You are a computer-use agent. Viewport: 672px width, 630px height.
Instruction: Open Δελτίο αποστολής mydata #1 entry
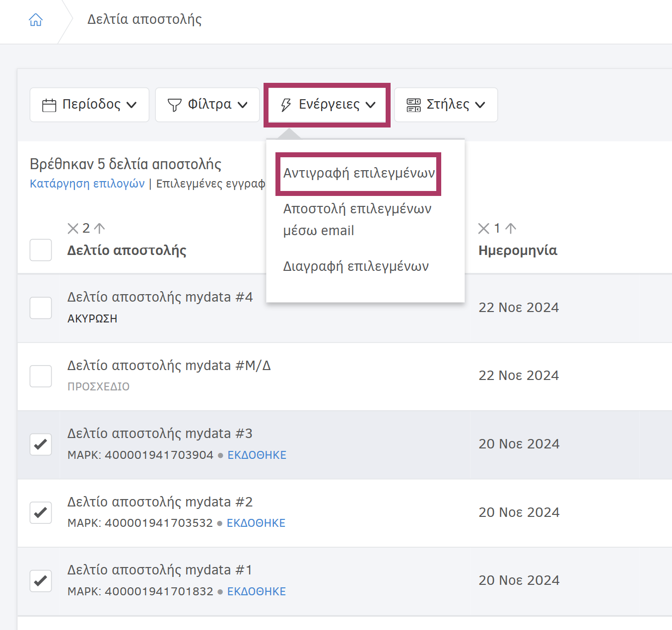[160, 570]
